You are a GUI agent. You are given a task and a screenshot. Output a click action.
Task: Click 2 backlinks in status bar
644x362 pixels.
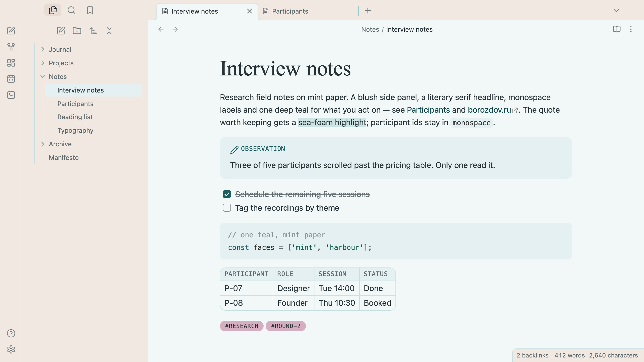tap(532, 355)
